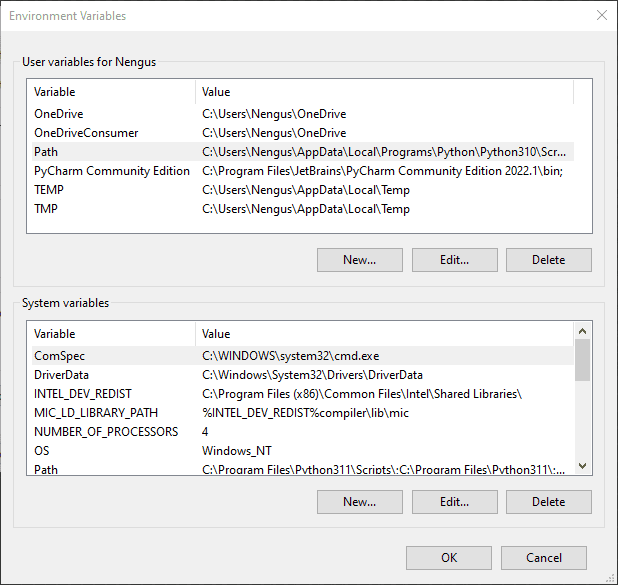
Task: Click OneDrive's C:\Users\Nengus\OneDrive value
Action: (274, 114)
